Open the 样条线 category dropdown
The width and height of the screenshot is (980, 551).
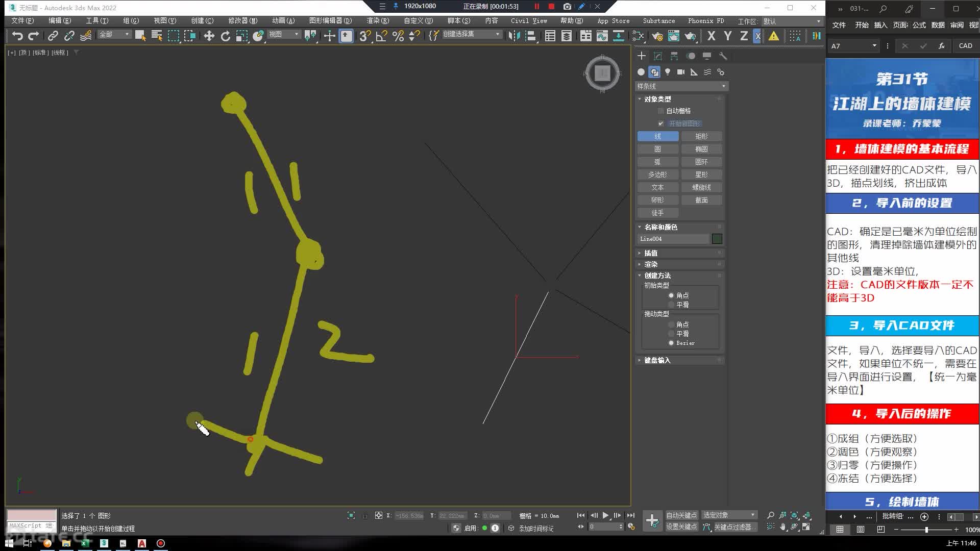[681, 86]
